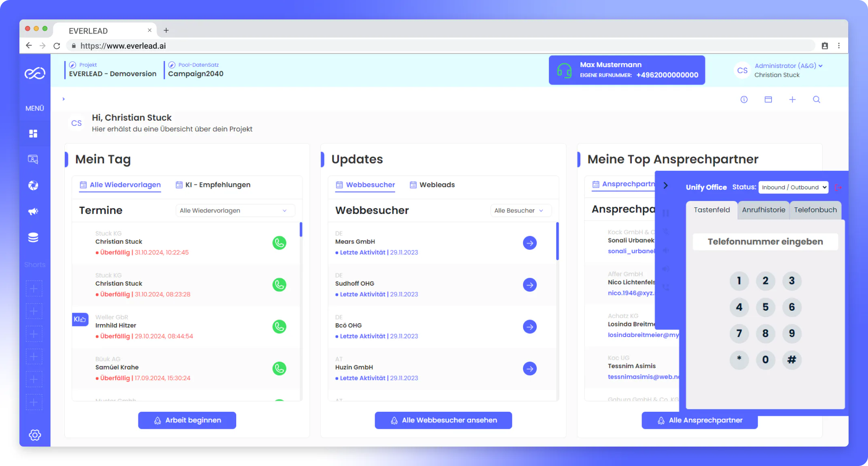The image size is (868, 466).
Task: Call Irmhild Hitzer via green phone icon
Action: click(279, 326)
